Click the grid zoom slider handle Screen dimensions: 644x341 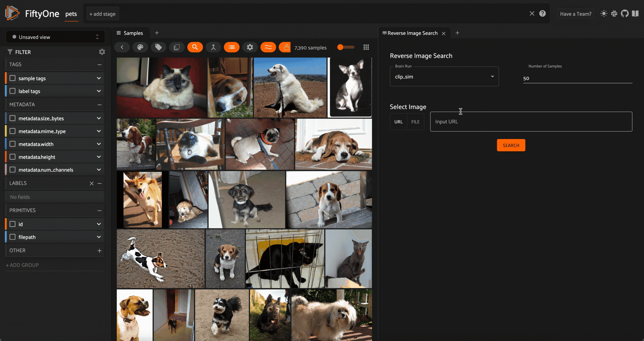tap(340, 47)
